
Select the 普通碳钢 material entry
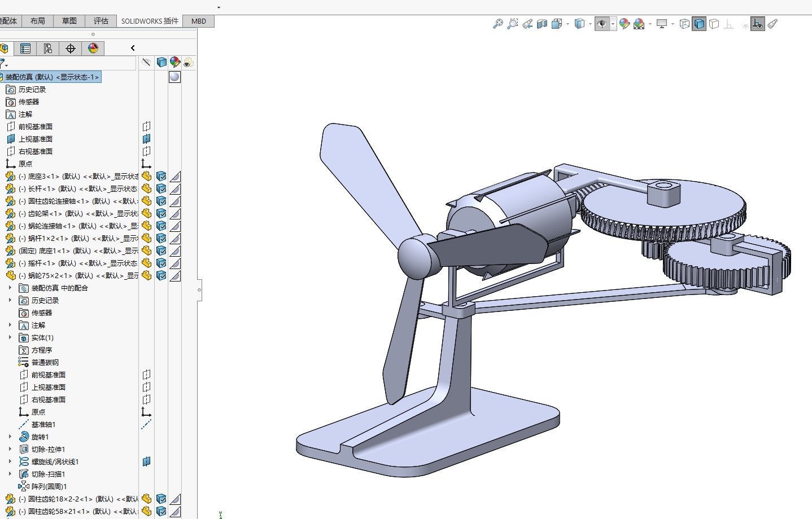click(x=45, y=362)
